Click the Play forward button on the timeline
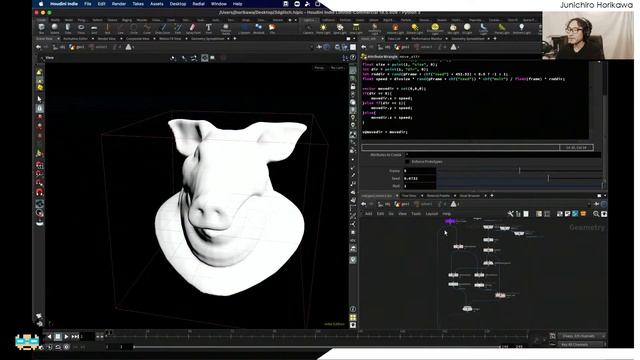Viewport: 640px width, 360px height. tap(67, 337)
